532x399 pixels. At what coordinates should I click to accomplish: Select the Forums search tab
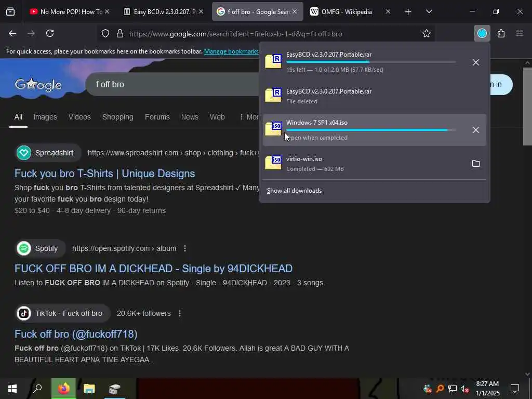click(x=157, y=117)
